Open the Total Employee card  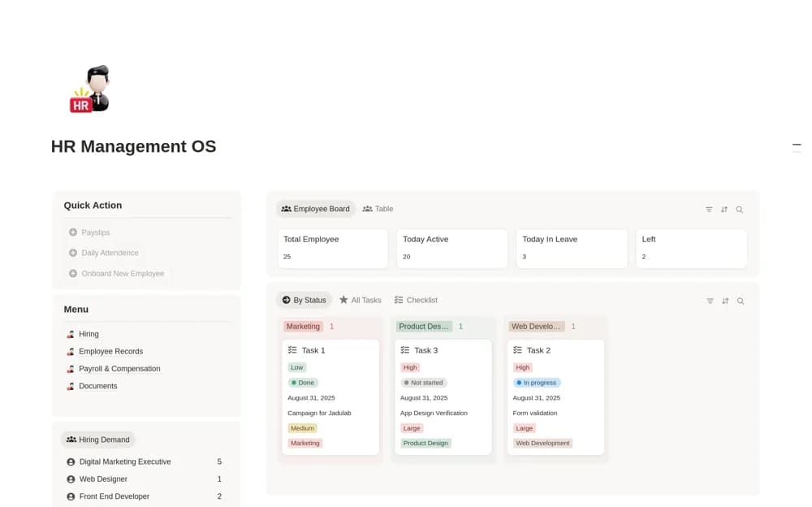click(x=332, y=249)
